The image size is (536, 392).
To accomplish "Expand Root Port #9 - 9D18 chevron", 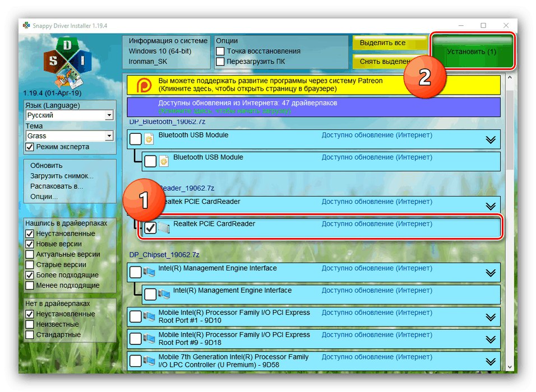I will pos(491,339).
